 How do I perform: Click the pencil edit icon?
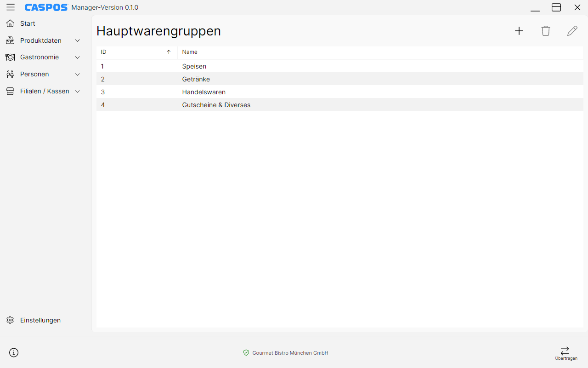572,31
